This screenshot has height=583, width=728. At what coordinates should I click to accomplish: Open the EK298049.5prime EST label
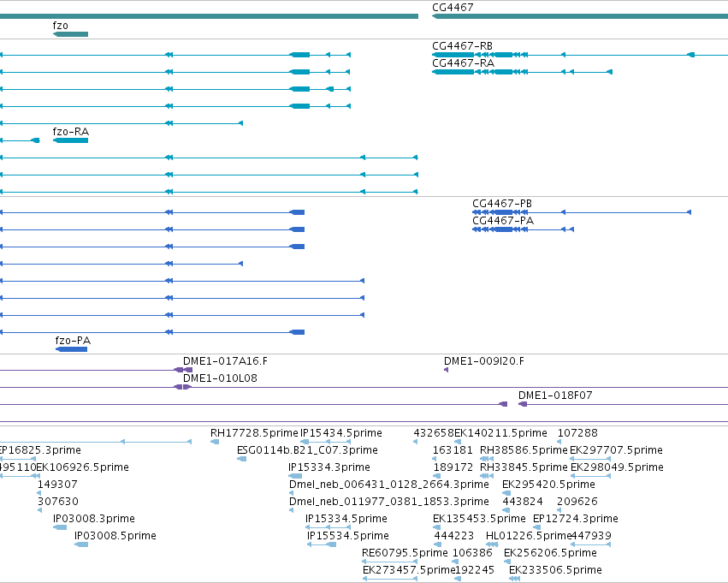[x=617, y=467]
